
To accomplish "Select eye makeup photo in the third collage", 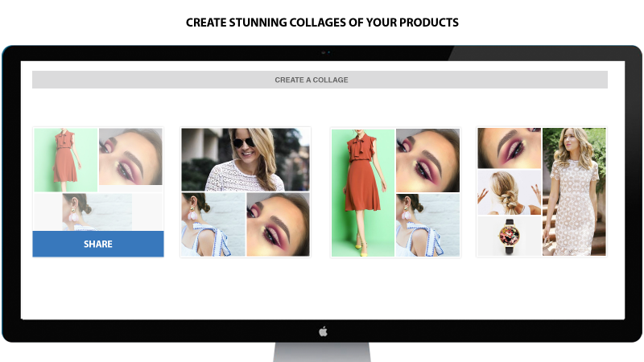I will pyautogui.click(x=428, y=160).
